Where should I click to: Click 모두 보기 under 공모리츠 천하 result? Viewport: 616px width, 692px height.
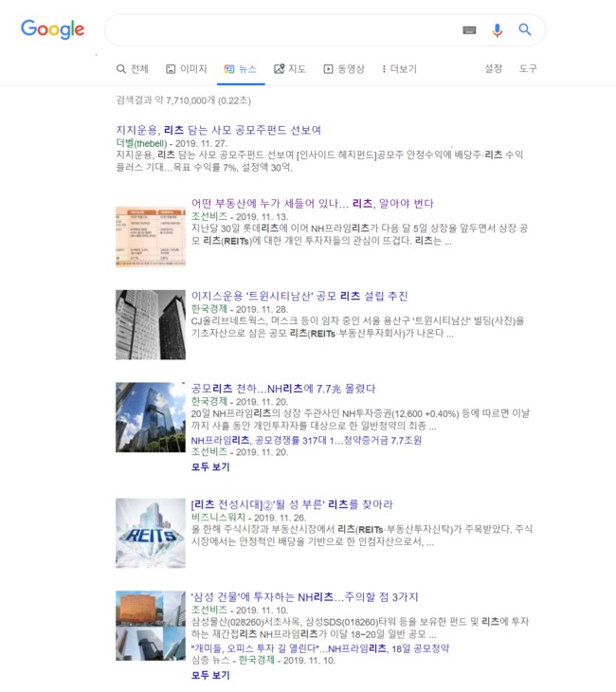tap(210, 467)
